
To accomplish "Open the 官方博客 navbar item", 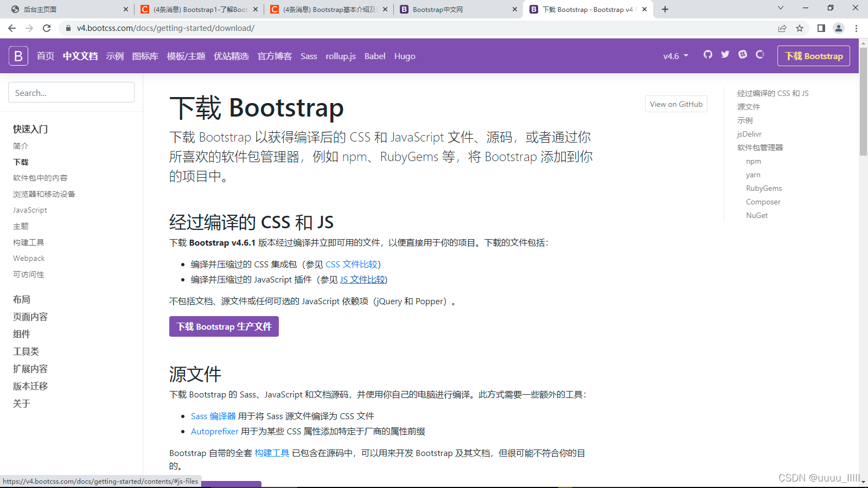I will (x=275, y=56).
